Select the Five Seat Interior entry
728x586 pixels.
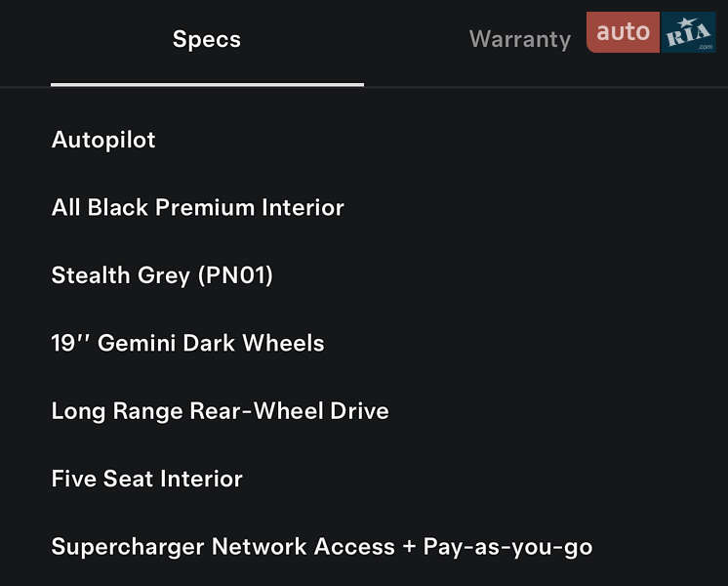point(146,479)
